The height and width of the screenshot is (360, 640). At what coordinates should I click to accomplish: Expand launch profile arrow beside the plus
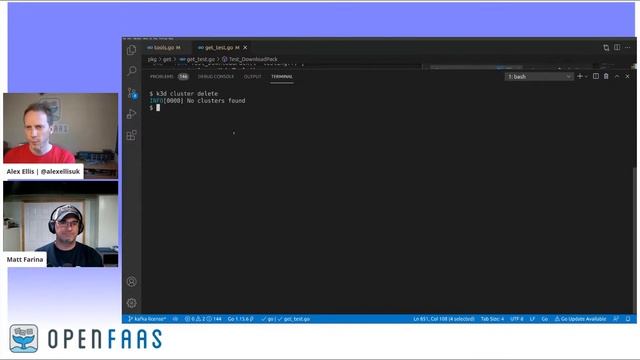(587, 77)
